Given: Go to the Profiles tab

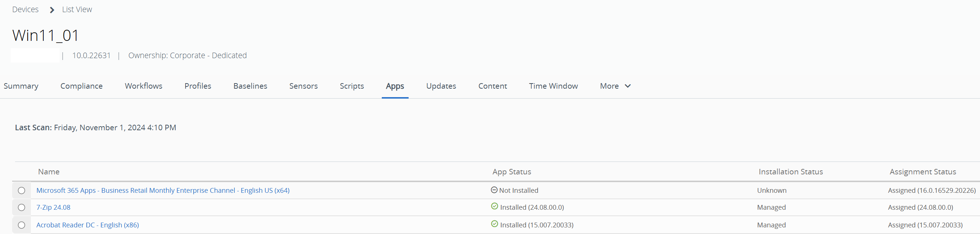Looking at the screenshot, I should [197, 86].
